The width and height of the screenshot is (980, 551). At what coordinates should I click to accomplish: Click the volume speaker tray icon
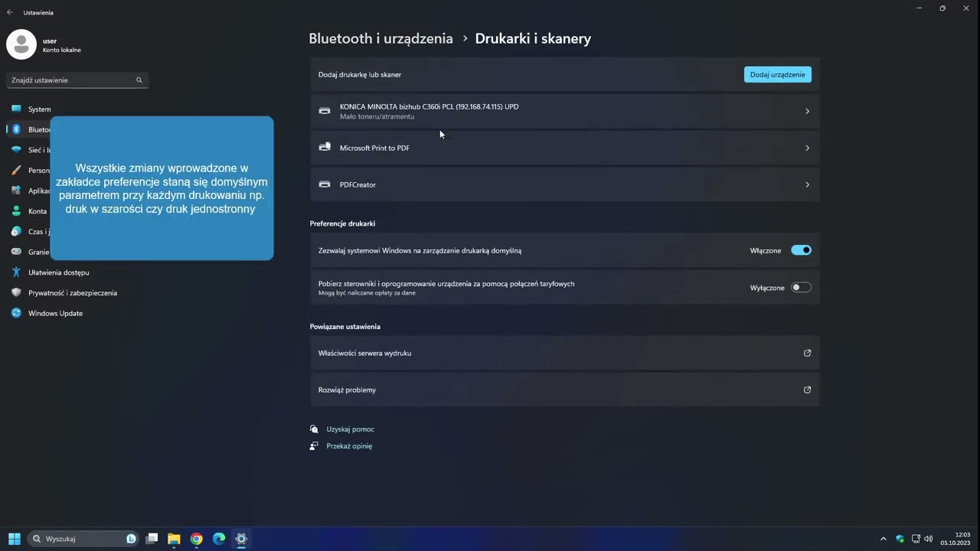[928, 539]
